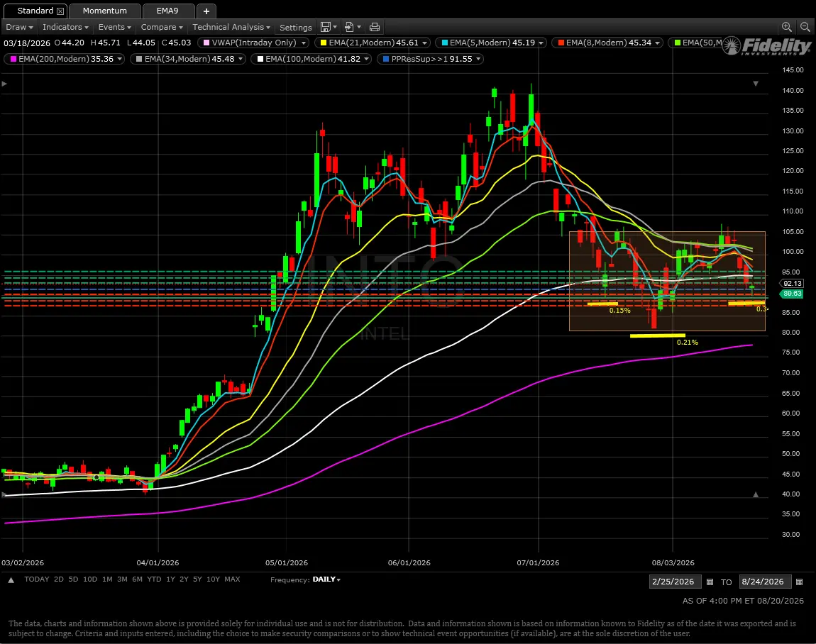Expand EMA(100,Modern) indicator options

(x=366, y=59)
